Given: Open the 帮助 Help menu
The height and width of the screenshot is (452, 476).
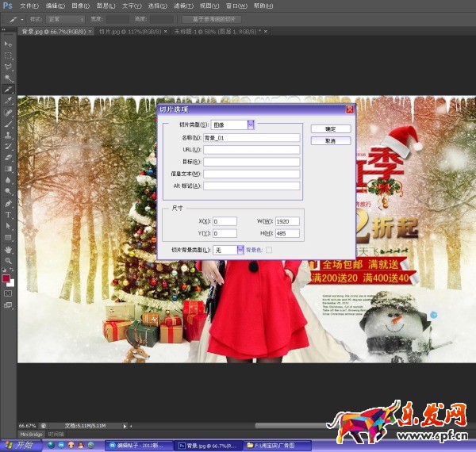Looking at the screenshot, I should (263, 6).
